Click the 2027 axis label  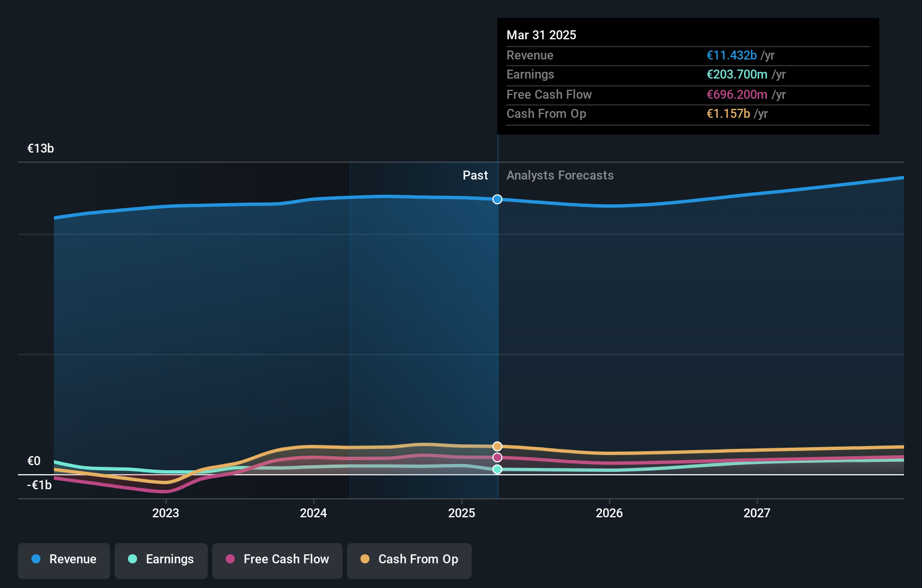757,513
